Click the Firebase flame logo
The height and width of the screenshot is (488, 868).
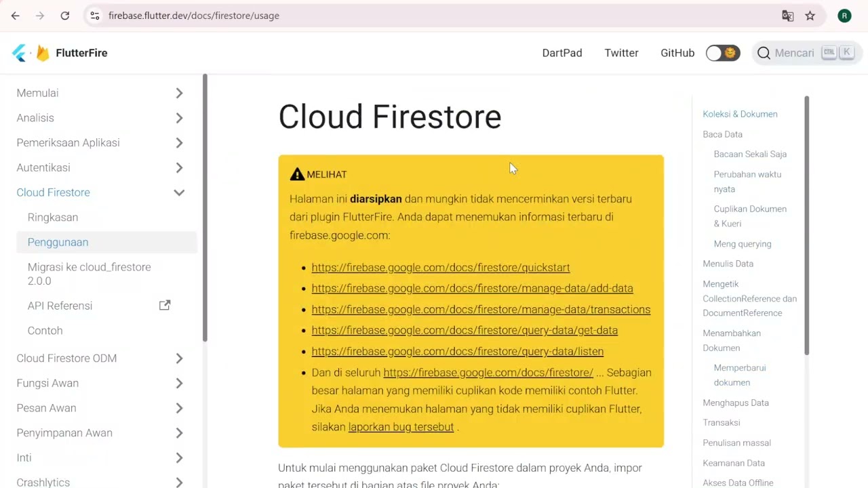coord(43,53)
